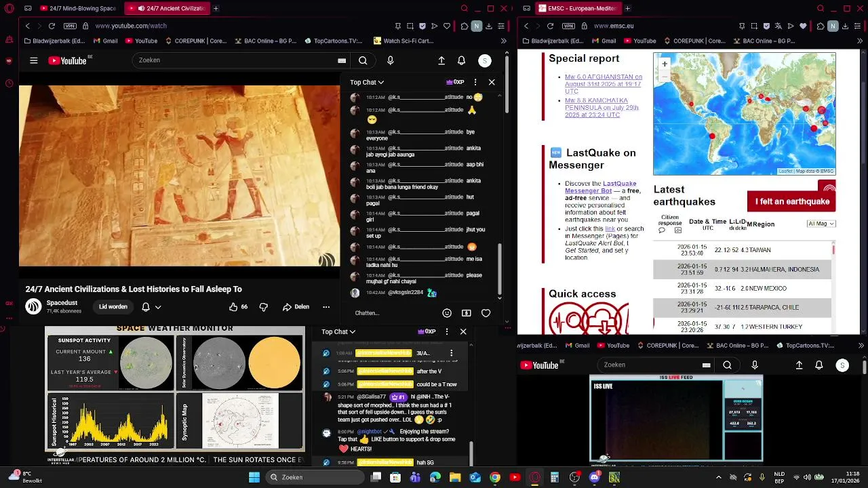868x488 pixels.
Task: Open Discord icon on taskbar
Action: tap(595, 477)
